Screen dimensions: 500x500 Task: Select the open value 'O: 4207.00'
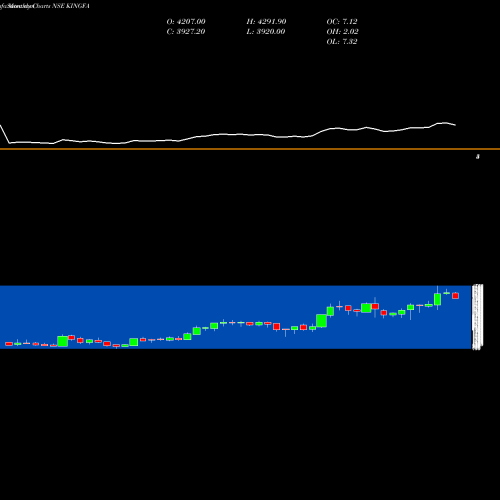pos(186,22)
